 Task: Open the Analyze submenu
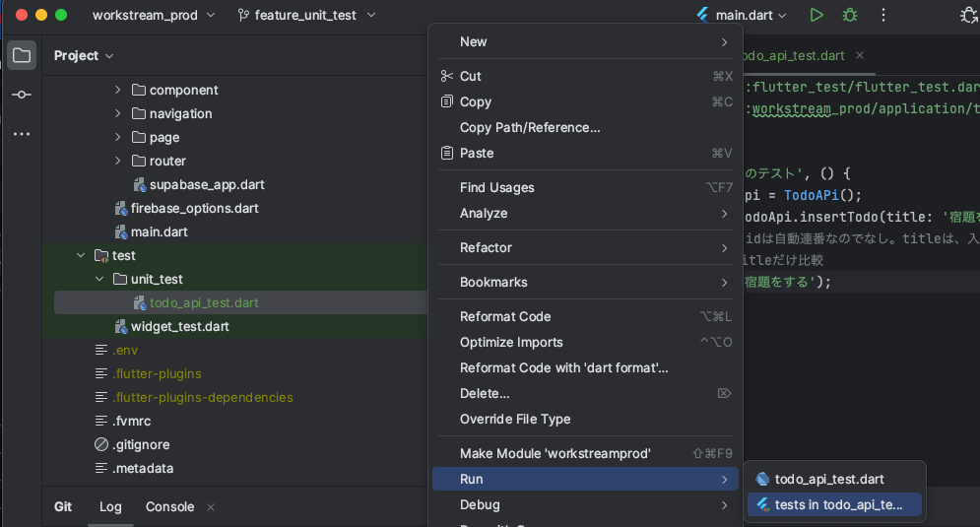click(x=586, y=213)
